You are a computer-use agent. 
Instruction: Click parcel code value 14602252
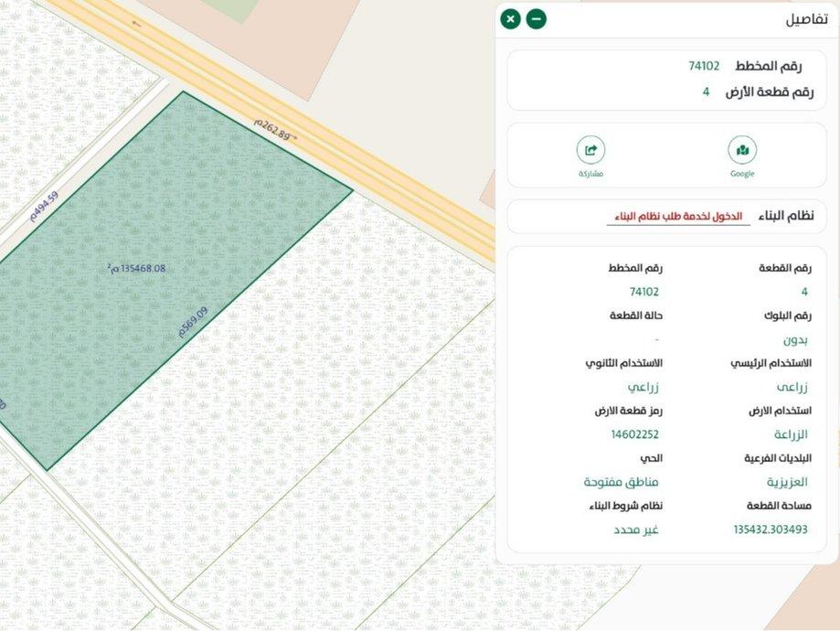point(634,434)
